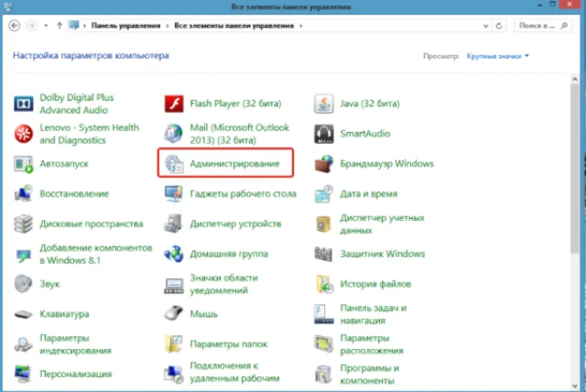Click the search magnifier icon
Screen dimensions: 586x392
[564, 26]
